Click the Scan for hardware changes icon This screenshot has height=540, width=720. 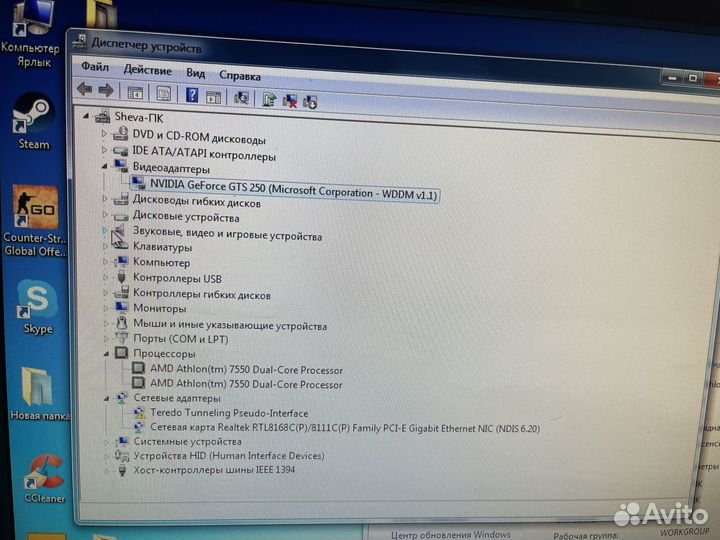tap(240, 97)
